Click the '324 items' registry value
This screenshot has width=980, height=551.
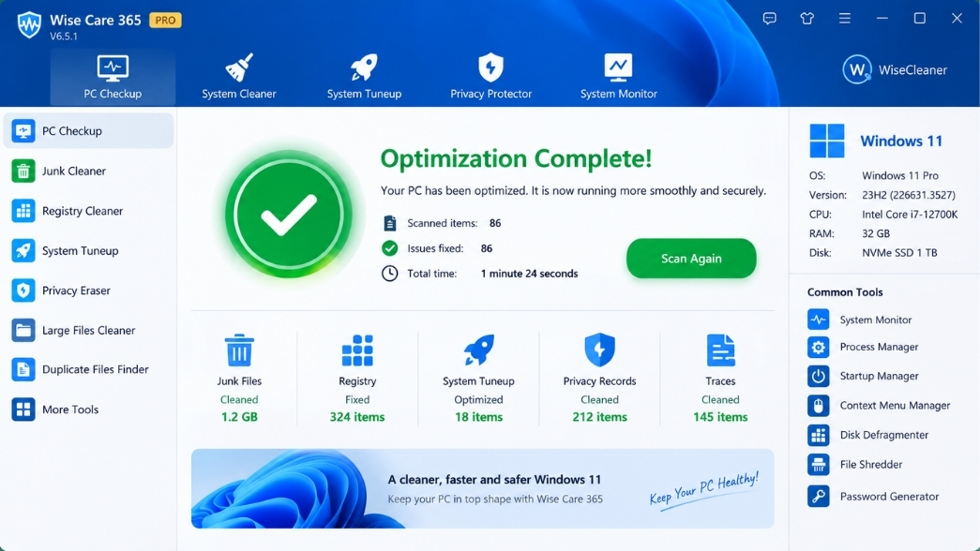[357, 417]
